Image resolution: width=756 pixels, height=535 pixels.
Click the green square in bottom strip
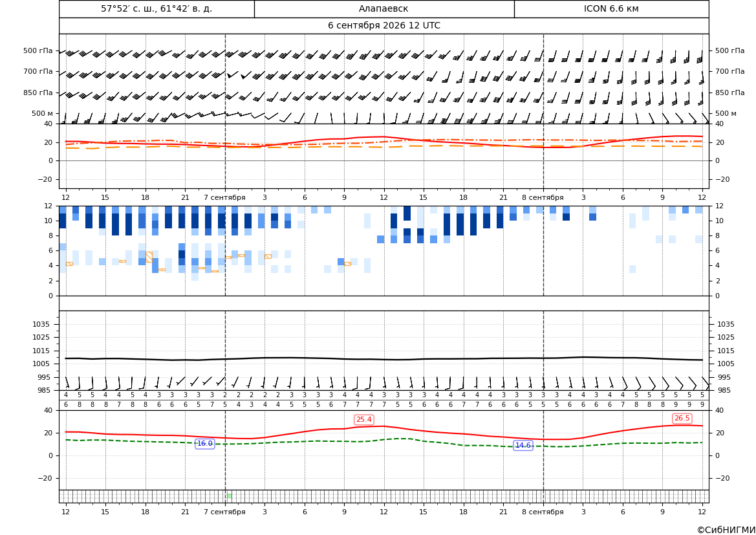pos(229,496)
